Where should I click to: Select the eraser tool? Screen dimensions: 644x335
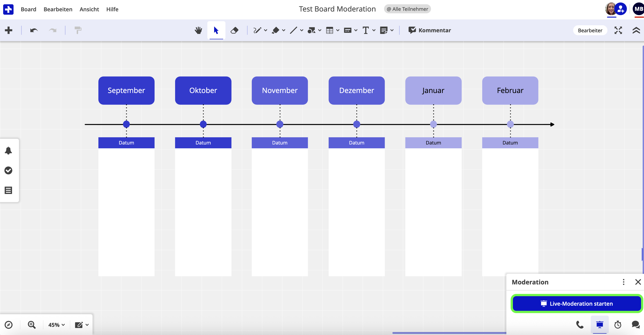coord(234,30)
